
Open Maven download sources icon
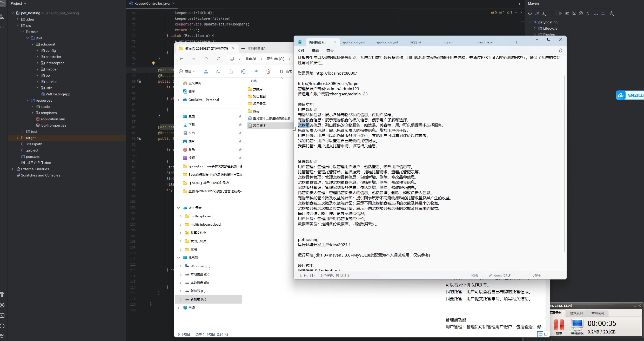click(544, 13)
